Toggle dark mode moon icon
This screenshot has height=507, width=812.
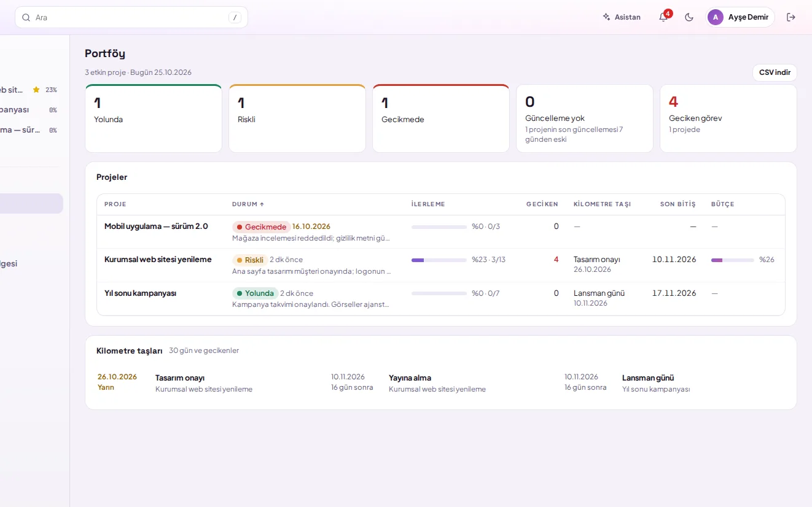[689, 17]
